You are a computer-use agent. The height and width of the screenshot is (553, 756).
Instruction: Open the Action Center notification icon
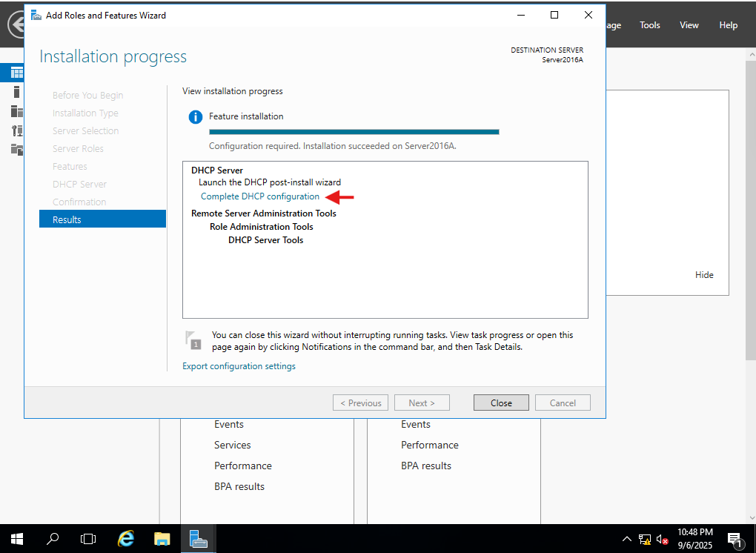click(735, 539)
